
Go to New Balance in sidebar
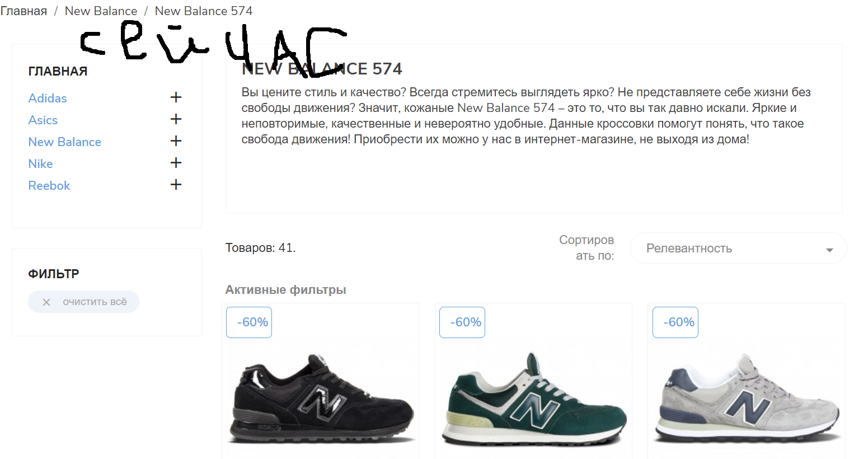[x=65, y=142]
